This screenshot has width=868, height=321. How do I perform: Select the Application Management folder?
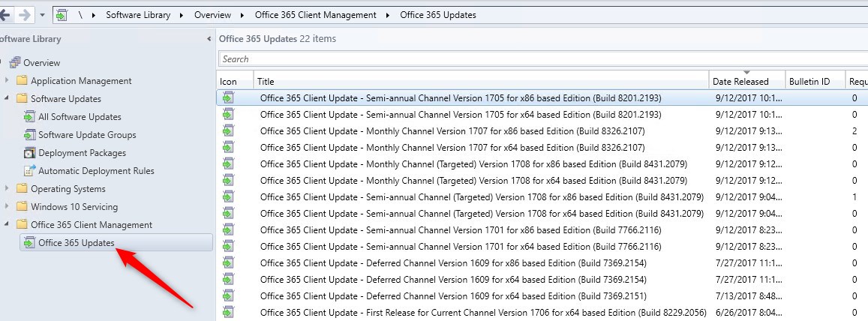click(x=81, y=81)
